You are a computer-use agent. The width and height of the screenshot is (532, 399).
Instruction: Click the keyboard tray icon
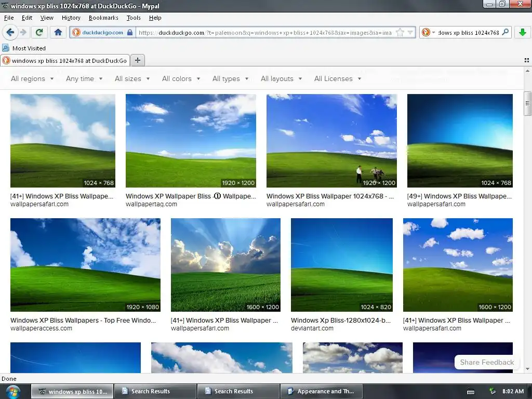[471, 392]
